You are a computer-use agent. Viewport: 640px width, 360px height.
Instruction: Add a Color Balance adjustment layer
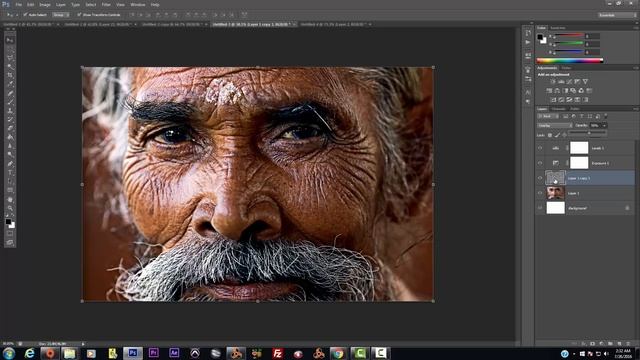557,91
